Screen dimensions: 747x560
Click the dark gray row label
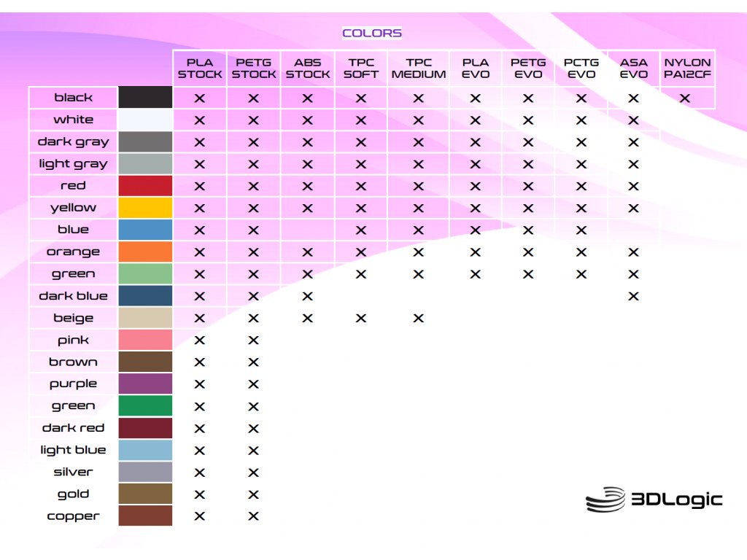(73, 141)
